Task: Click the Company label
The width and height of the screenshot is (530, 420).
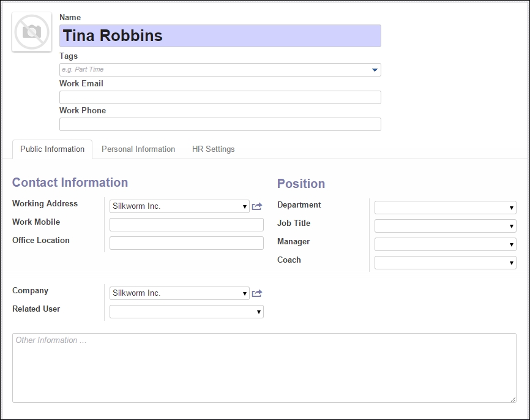Action: coord(31,291)
